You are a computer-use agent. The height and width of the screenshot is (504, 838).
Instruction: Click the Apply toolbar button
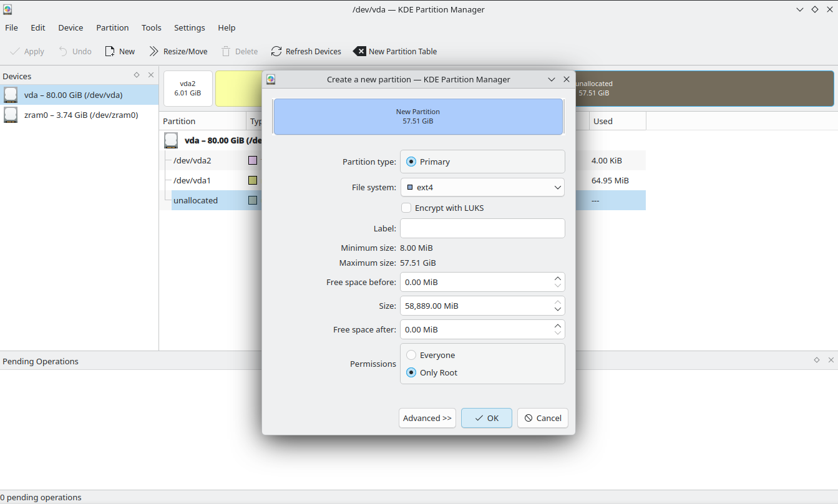pyautogui.click(x=26, y=51)
